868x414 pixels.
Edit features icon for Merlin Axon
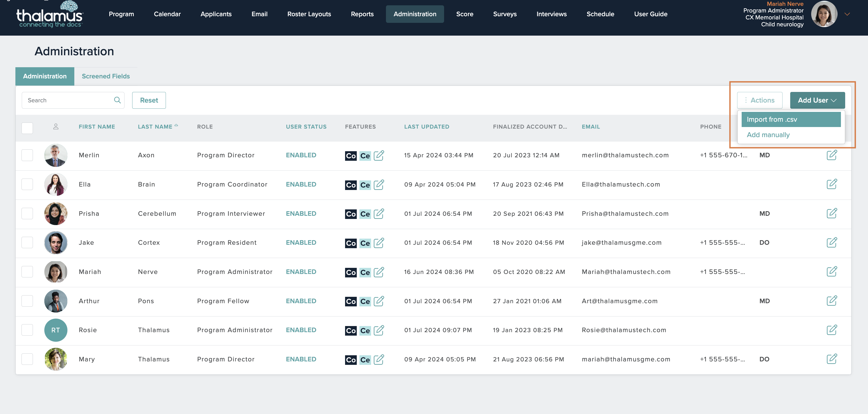pyautogui.click(x=379, y=155)
